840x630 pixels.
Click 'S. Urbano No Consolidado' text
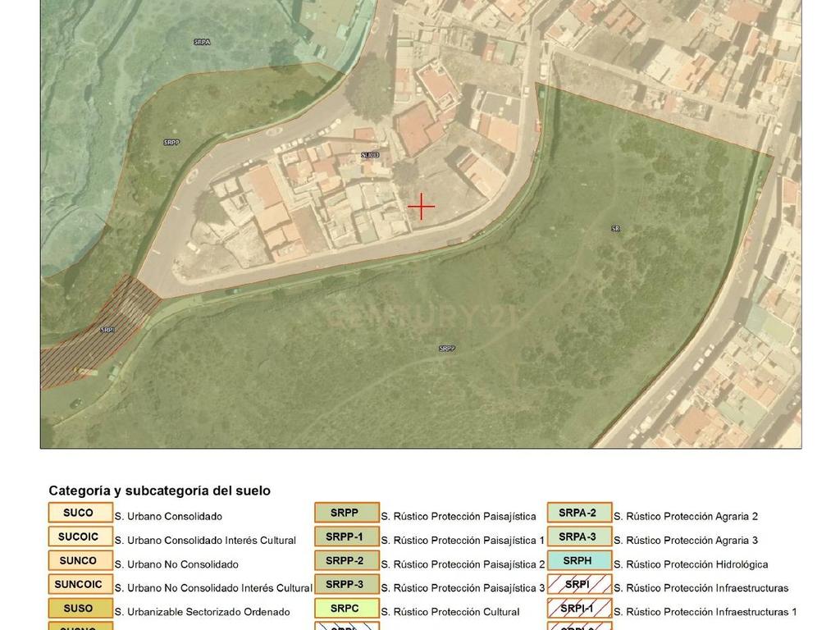tap(176, 564)
